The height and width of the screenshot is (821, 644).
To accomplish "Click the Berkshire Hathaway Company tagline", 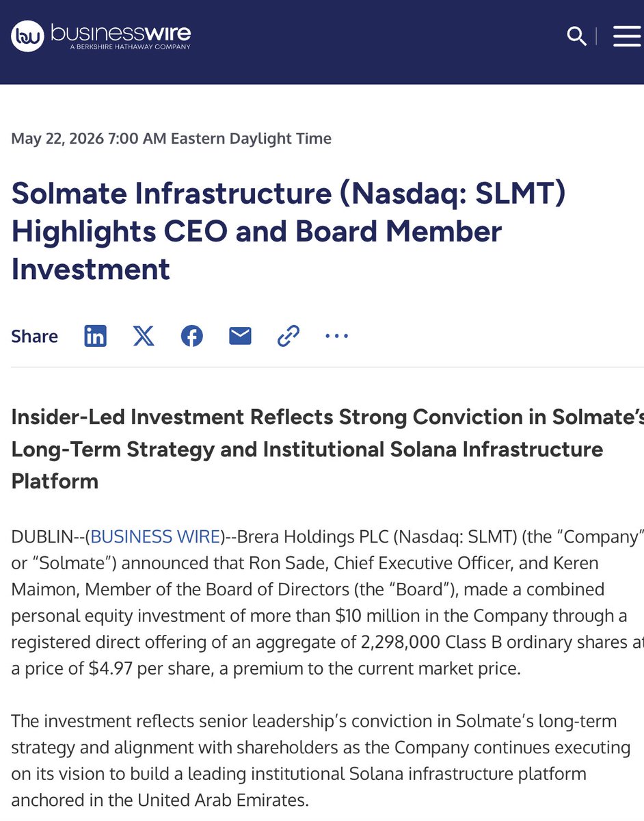I will click(130, 47).
